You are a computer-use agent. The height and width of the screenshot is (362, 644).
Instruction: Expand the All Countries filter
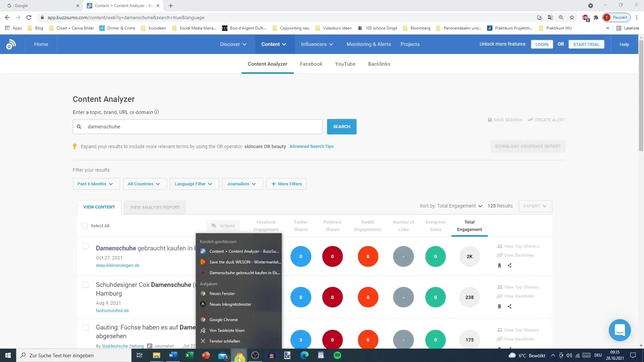coord(145,184)
